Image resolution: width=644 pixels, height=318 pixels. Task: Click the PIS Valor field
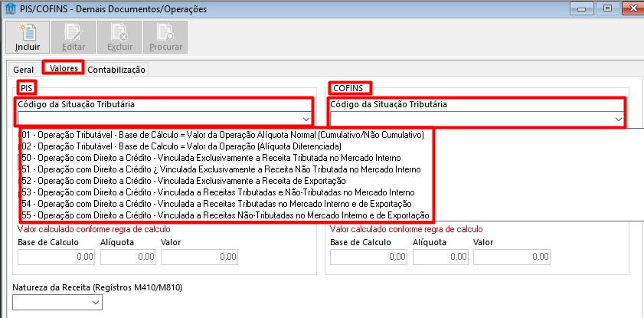[200, 257]
